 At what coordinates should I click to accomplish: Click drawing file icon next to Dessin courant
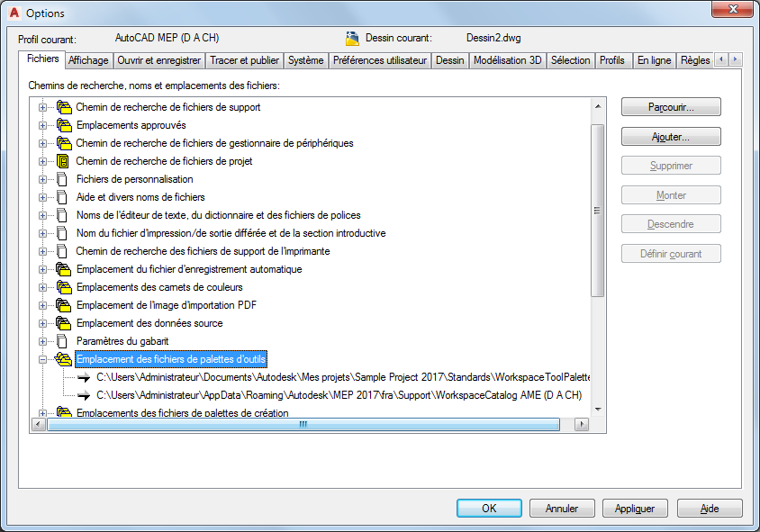[352, 39]
